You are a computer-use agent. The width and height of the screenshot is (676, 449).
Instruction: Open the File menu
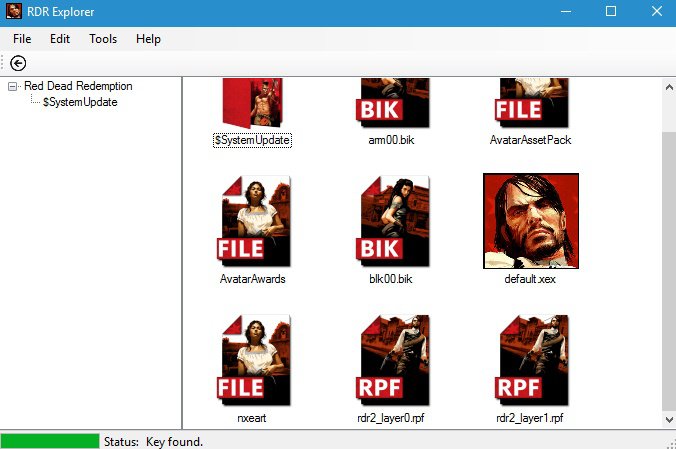pyautogui.click(x=22, y=39)
